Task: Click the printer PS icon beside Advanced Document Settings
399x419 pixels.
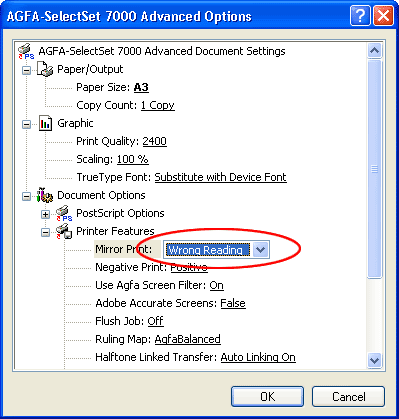Action: point(26,51)
